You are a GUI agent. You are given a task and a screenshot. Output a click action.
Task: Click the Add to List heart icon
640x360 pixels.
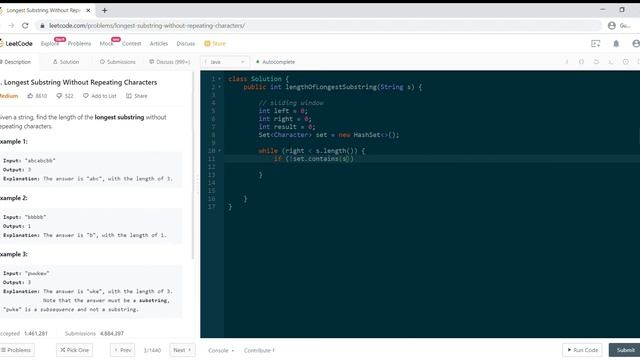(86, 96)
